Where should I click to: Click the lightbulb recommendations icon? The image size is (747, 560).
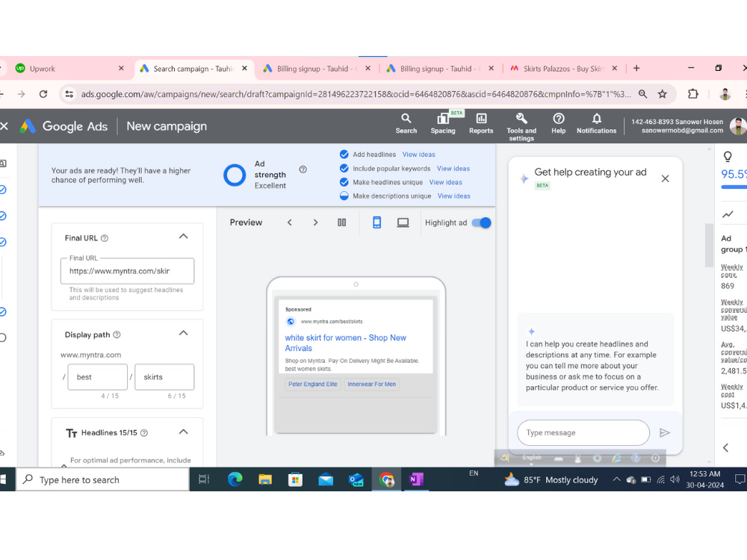point(728,157)
